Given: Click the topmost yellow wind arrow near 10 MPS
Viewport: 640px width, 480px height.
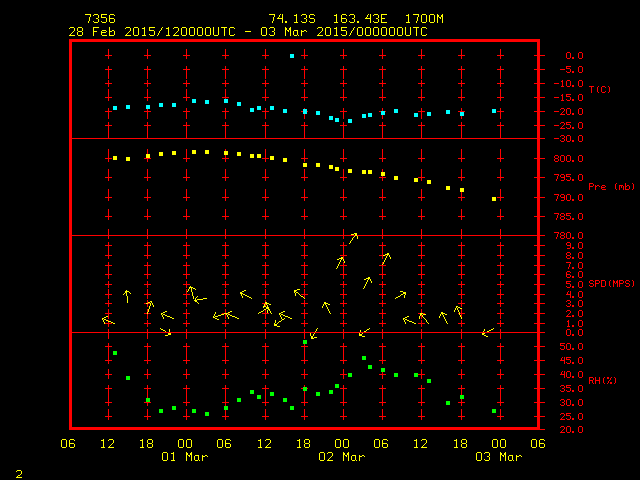Looking at the screenshot, I should click(353, 237).
